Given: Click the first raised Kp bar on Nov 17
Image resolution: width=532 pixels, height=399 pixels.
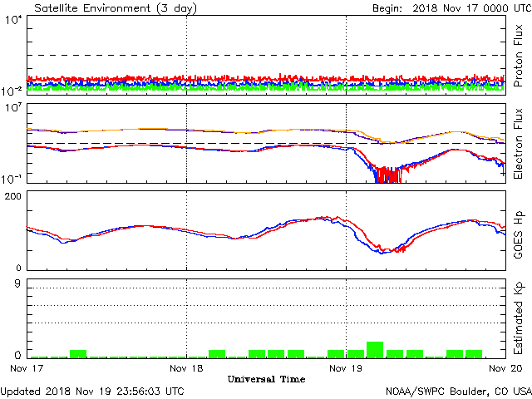Looking at the screenshot, I should coord(78,354).
